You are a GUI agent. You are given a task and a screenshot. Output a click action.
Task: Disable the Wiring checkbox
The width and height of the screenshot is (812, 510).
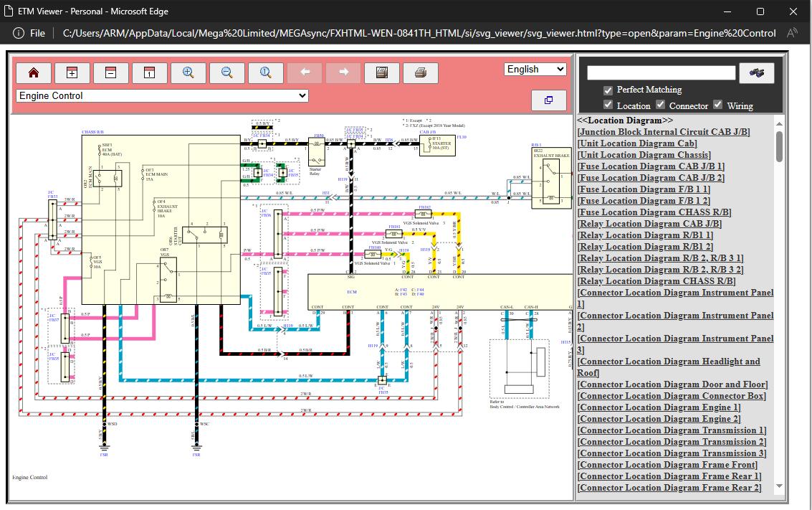pos(717,105)
